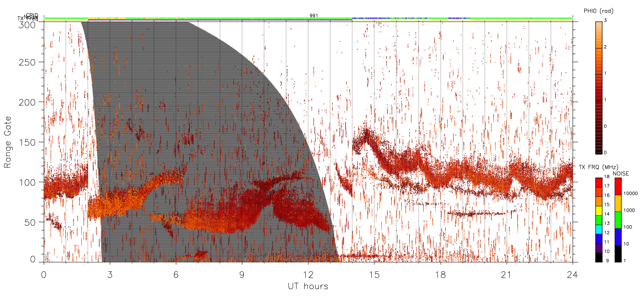Select the purple 10–11 MHz TX FRQ swatch
The image size is (644, 297).
599,248
